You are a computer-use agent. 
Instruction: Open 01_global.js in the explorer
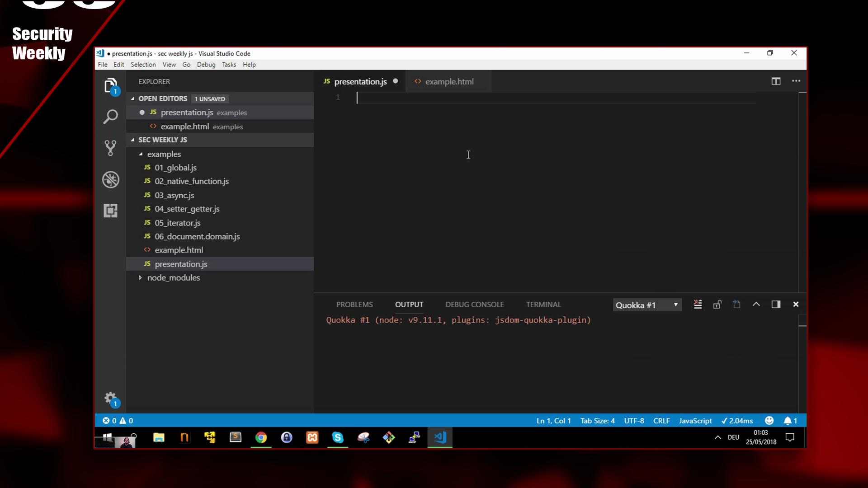point(220,168)
